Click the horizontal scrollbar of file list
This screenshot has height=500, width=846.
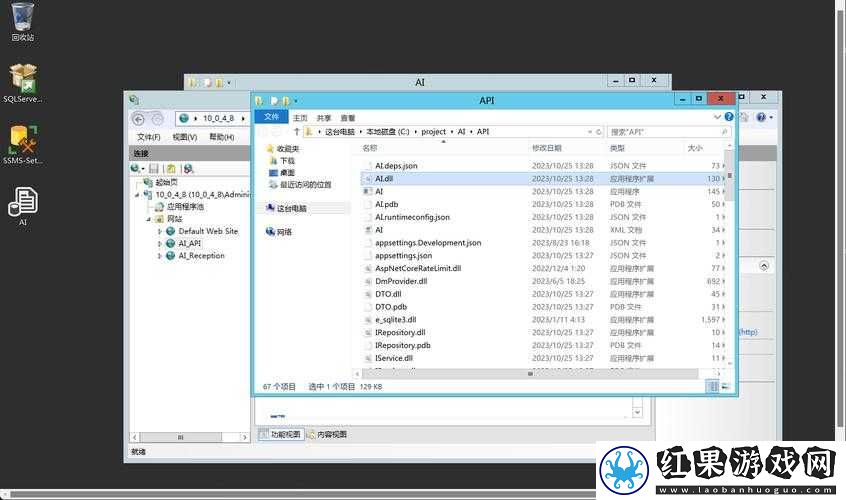[530, 373]
